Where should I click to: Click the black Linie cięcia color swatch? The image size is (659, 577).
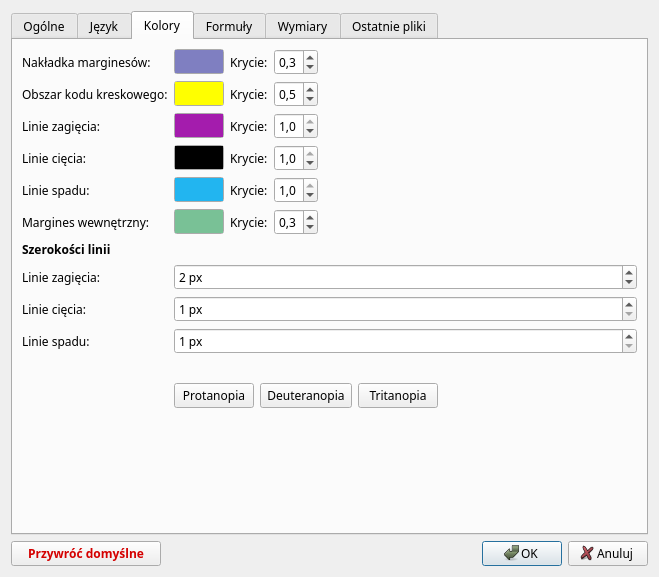(199, 158)
